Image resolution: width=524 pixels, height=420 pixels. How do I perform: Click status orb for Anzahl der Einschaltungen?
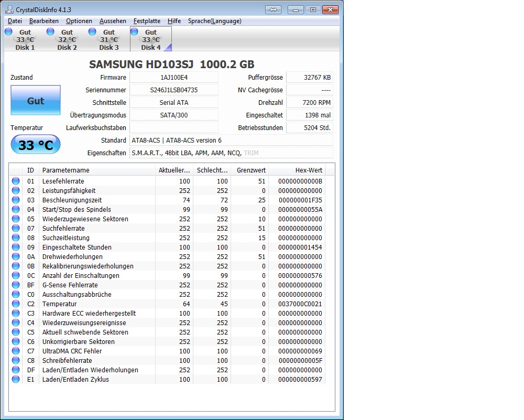[x=16, y=275]
